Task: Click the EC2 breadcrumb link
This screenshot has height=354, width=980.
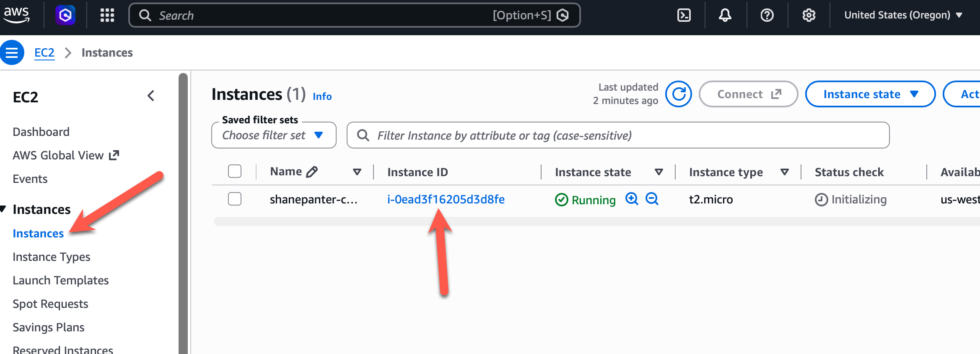Action: tap(44, 52)
